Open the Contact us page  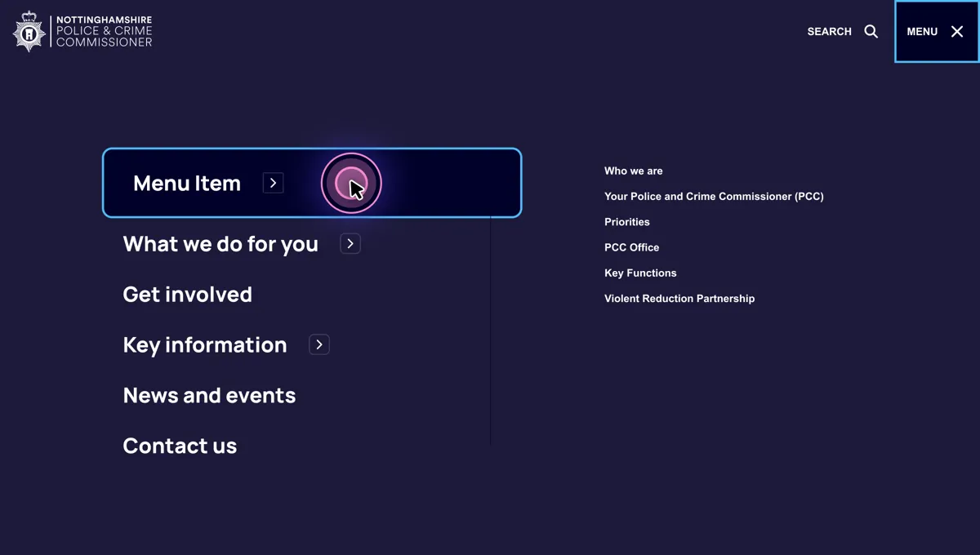click(180, 446)
